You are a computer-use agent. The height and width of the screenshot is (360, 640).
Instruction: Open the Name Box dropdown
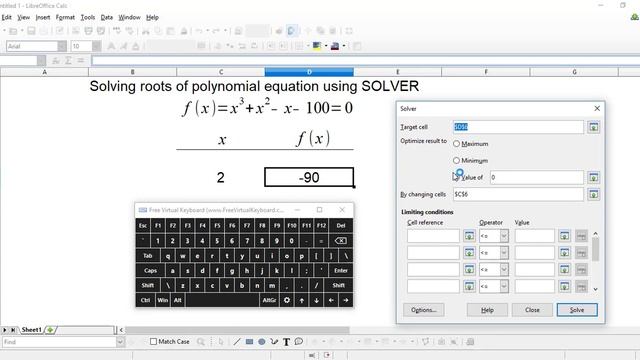(x=41, y=61)
